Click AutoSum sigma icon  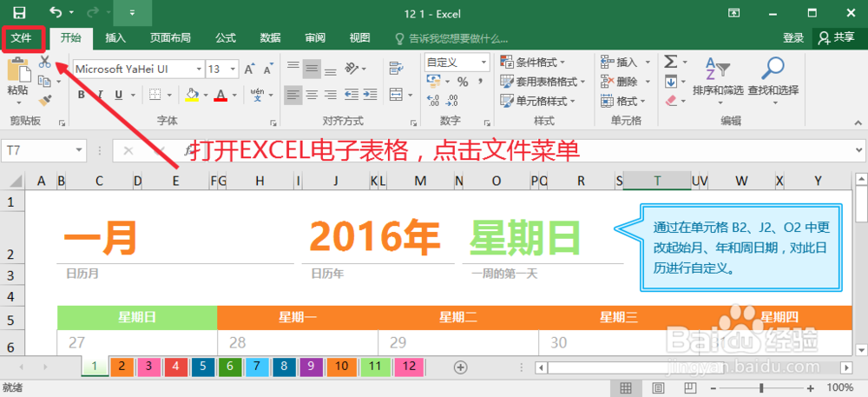[671, 61]
